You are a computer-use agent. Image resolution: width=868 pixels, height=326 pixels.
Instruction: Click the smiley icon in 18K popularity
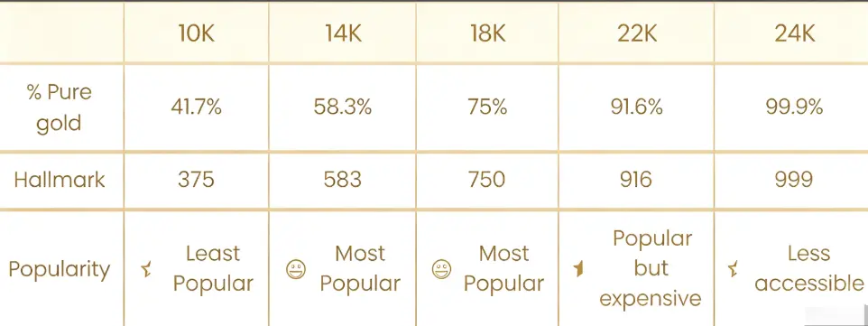click(441, 270)
